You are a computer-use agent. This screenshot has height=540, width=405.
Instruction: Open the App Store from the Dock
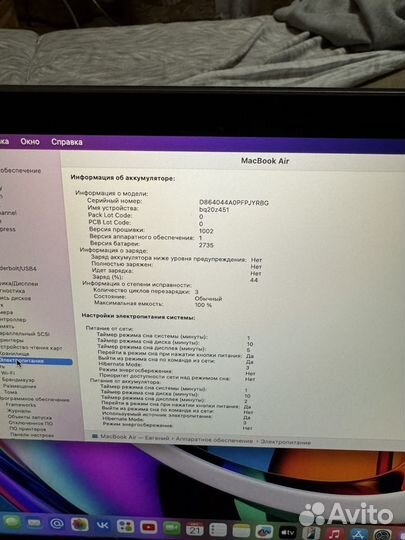point(358,535)
